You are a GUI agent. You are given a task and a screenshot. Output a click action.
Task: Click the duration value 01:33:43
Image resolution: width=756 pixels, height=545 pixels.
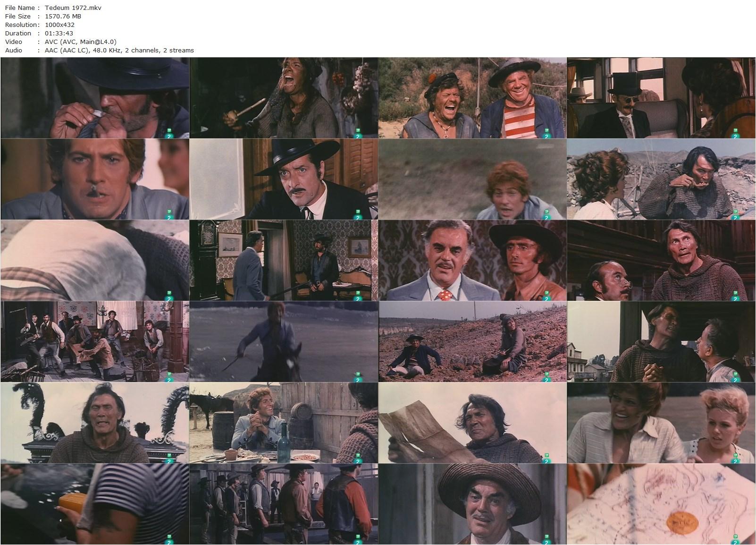[59, 34]
